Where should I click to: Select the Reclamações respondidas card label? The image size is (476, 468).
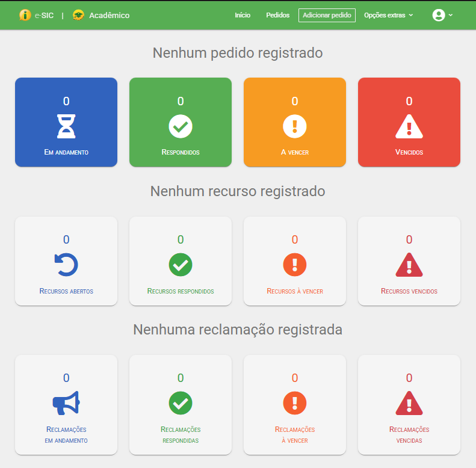pos(181,435)
